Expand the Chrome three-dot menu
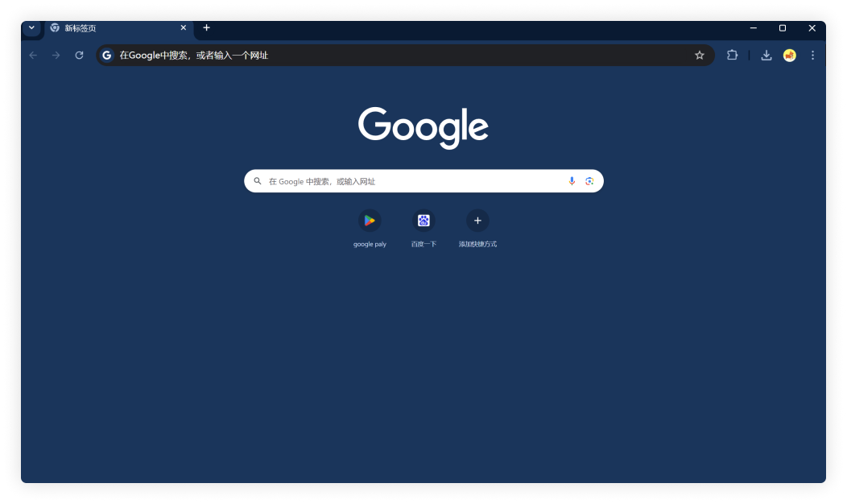 (x=812, y=56)
